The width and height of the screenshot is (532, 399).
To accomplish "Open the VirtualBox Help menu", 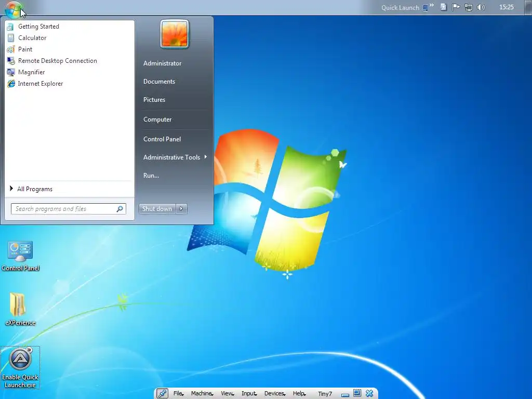I will point(299,394).
